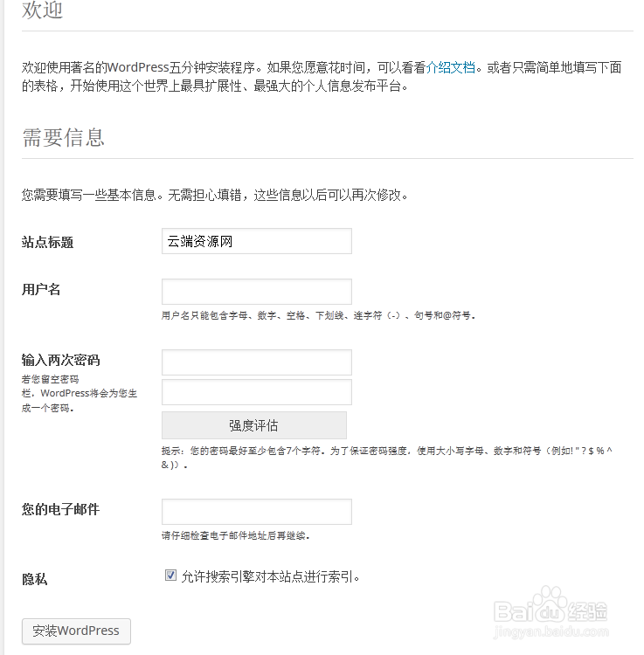Screen dimensions: 644x655
Task: Click into the 用户名 text box
Action: (x=257, y=292)
